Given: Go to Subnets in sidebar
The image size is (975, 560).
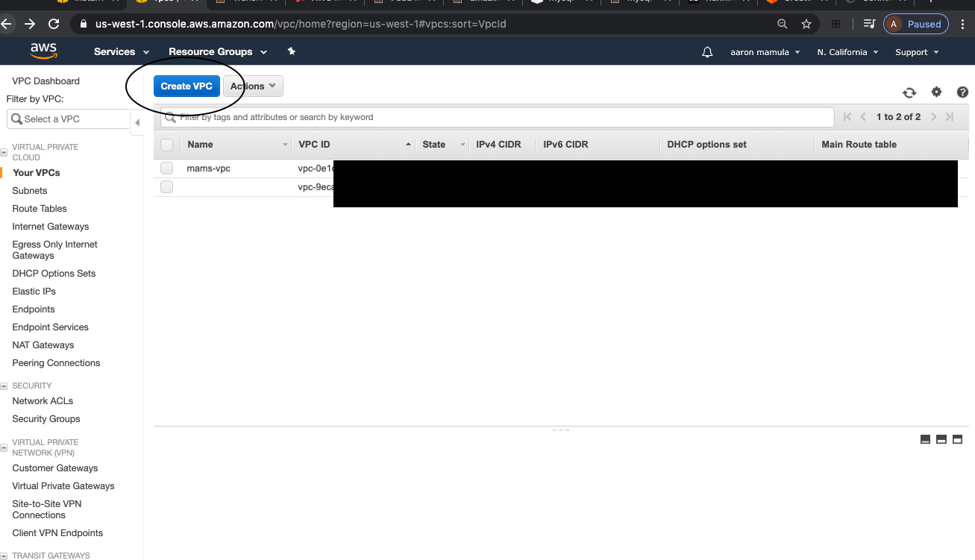Looking at the screenshot, I should coord(30,191).
